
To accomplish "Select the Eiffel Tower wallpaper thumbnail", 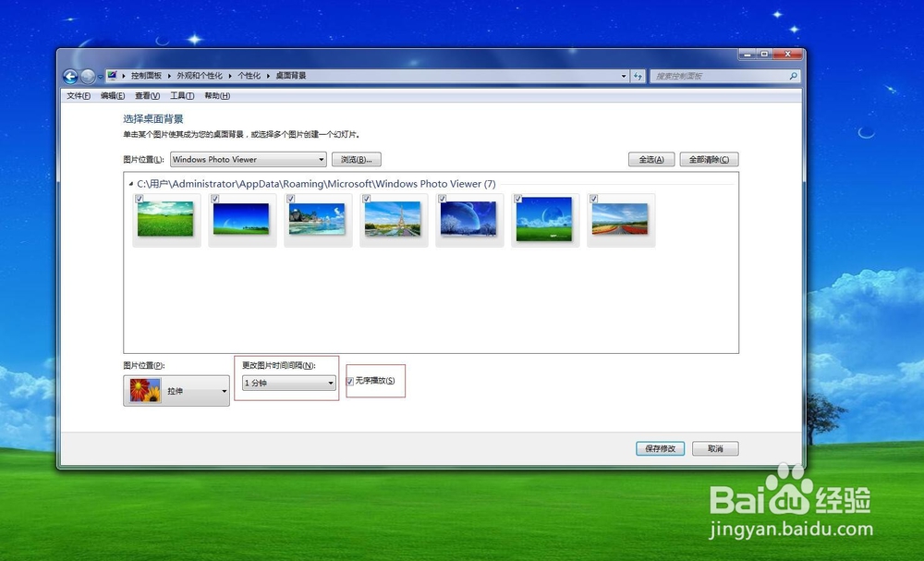I will tap(393, 219).
